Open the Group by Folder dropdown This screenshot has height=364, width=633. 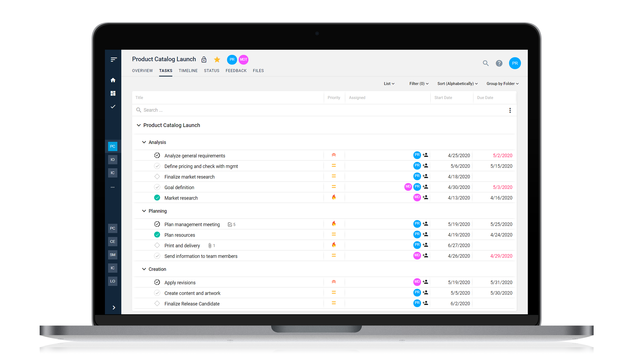(x=502, y=84)
